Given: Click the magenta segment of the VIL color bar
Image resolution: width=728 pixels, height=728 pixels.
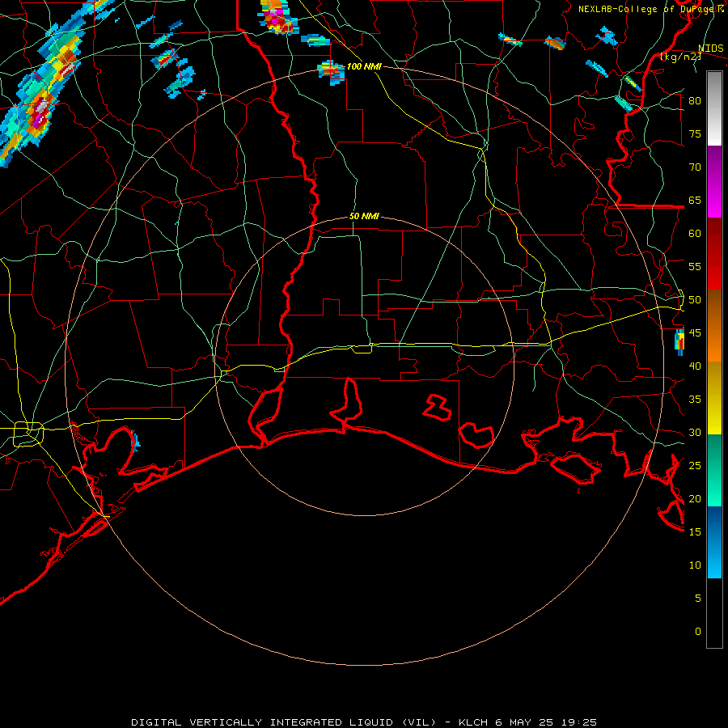Looking at the screenshot, I should pos(714,181).
